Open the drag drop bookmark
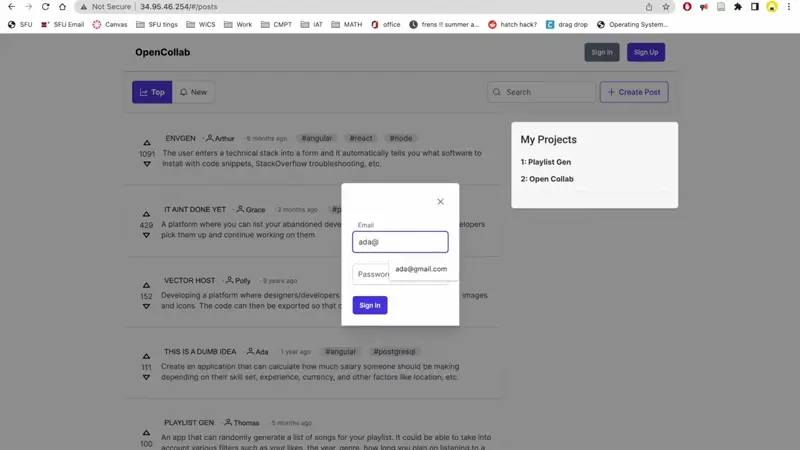 [x=567, y=24]
